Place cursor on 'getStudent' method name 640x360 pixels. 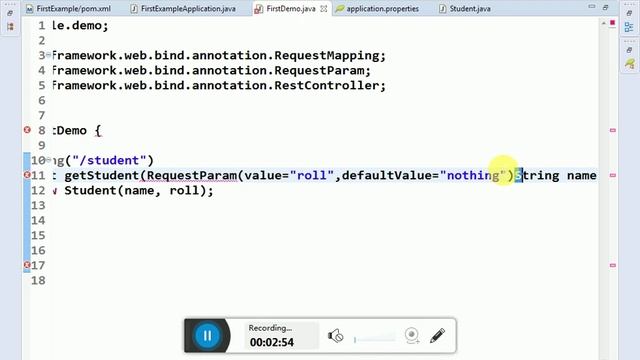102,176
